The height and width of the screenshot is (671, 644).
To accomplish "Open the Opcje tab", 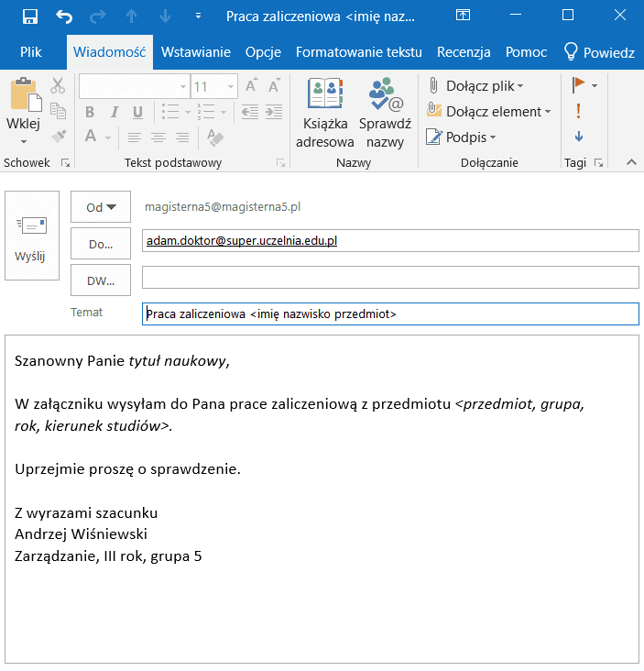I will pos(263,52).
